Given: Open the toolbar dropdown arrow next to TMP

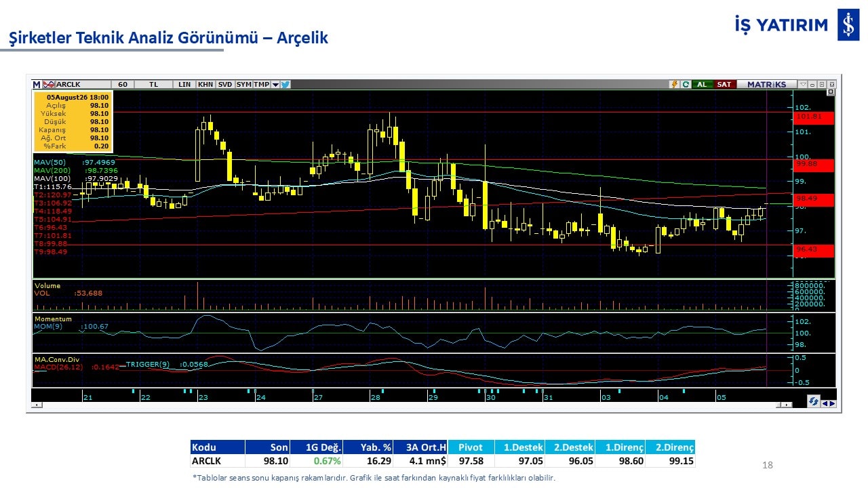Looking at the screenshot, I should (275, 85).
